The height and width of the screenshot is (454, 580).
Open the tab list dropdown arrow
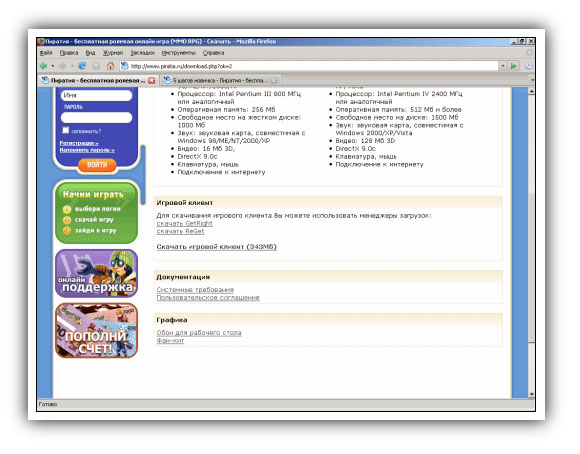[x=532, y=80]
